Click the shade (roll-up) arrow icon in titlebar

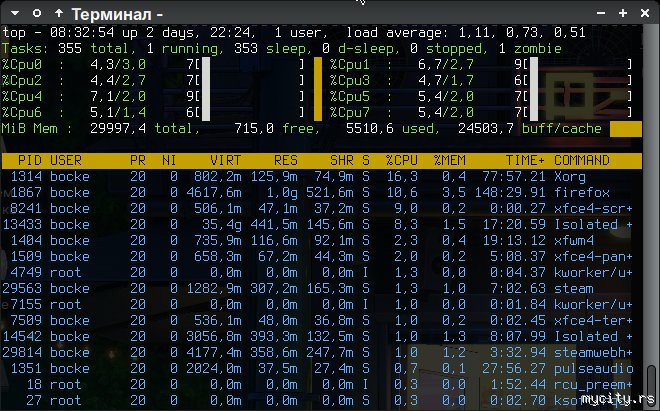point(59,13)
